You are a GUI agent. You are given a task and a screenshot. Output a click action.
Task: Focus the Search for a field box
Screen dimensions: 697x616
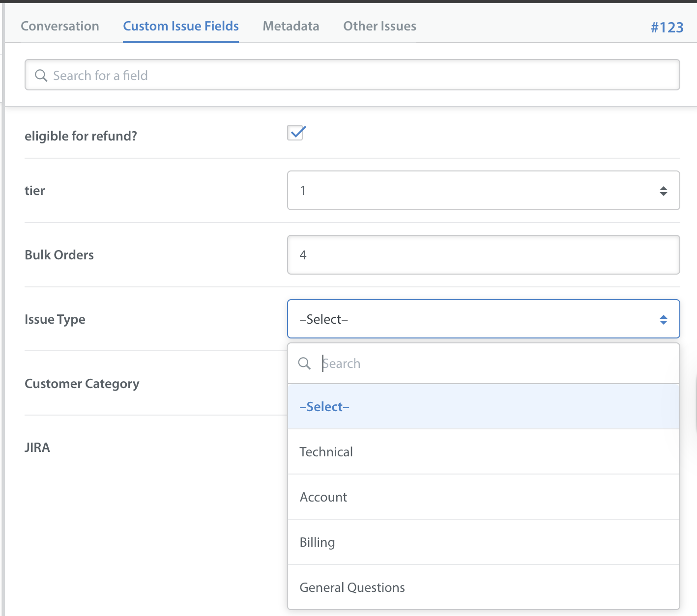tap(352, 75)
